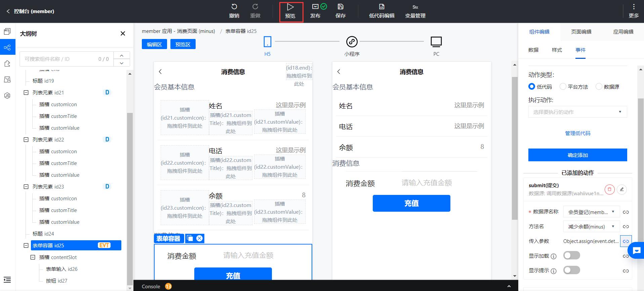This screenshot has height=291, width=644.
Task: Switch to 页面编辑 tab
Action: [x=581, y=32]
